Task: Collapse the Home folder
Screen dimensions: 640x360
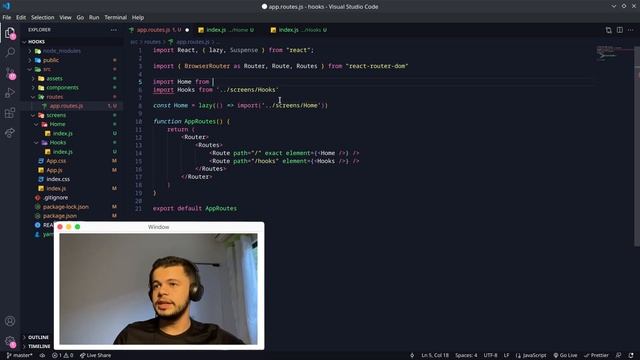Action: (71, 124)
